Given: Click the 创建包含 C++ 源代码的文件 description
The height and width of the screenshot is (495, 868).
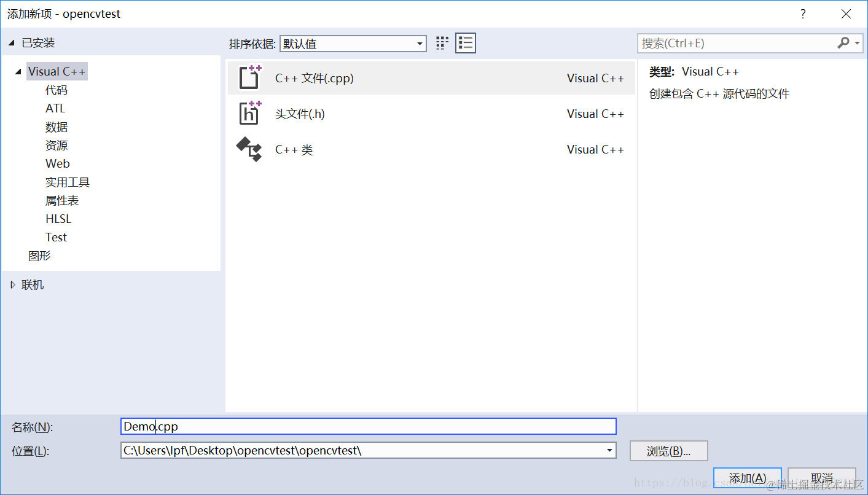Looking at the screenshot, I should click(x=719, y=94).
